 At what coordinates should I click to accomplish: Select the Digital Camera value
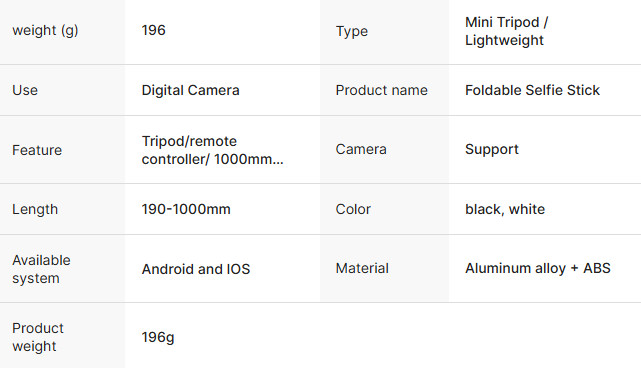(x=190, y=90)
